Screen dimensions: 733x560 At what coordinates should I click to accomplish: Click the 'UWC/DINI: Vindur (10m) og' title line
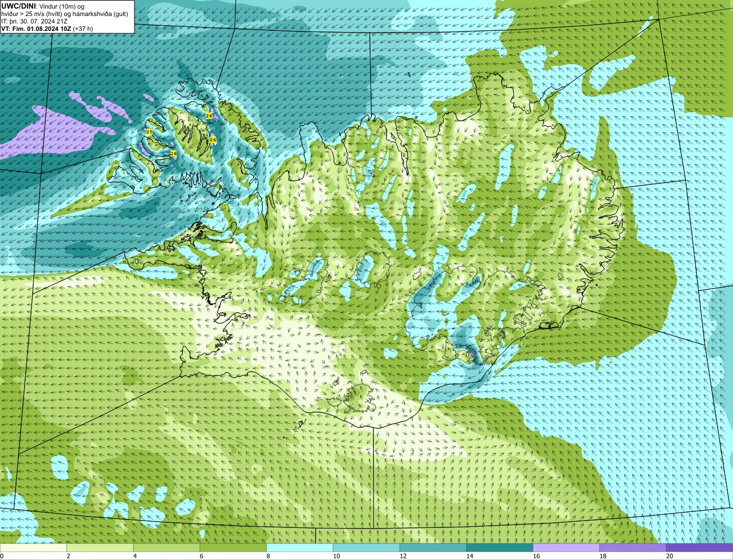(x=43, y=6)
